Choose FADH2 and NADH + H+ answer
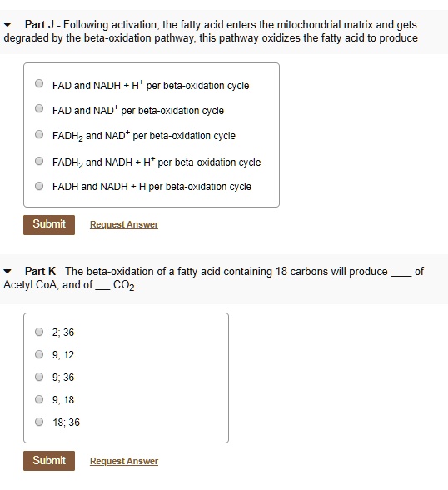This screenshot has height=490, width=448. pos(39,161)
